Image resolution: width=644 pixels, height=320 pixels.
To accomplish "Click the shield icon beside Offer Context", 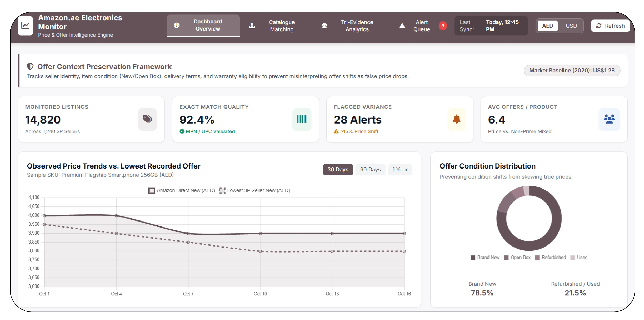I will click(30, 67).
